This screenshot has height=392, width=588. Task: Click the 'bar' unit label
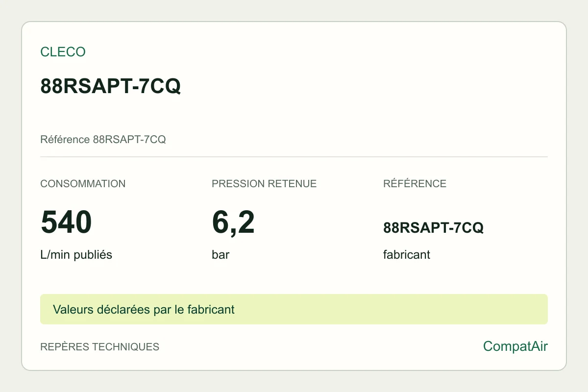click(x=220, y=255)
